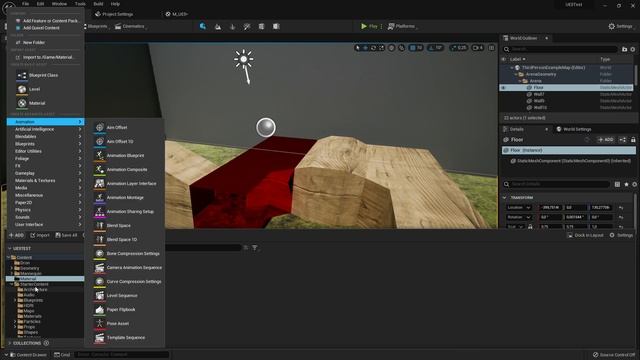
Task: Click the content browser filter icon
Action: 255,248
